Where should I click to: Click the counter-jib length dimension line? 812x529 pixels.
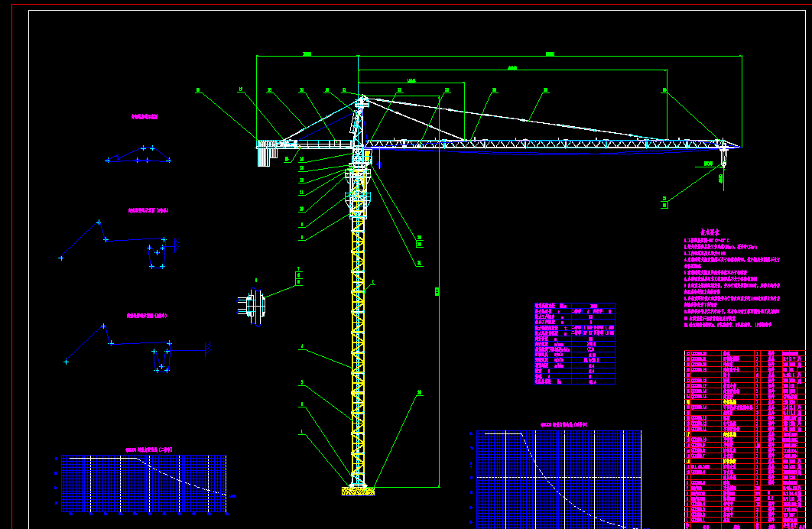coord(307,55)
